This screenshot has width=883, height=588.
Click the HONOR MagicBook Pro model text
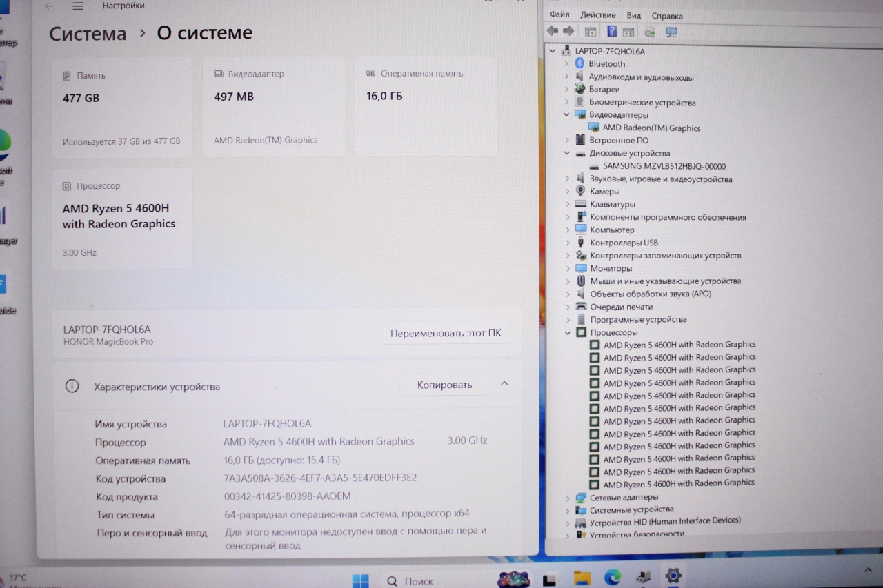tap(108, 341)
